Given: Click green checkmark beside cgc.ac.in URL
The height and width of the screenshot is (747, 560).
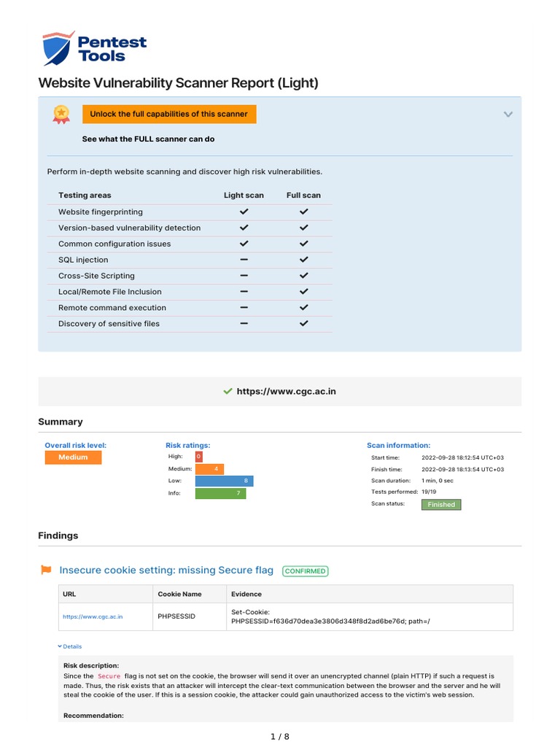Looking at the screenshot, I should [x=227, y=392].
